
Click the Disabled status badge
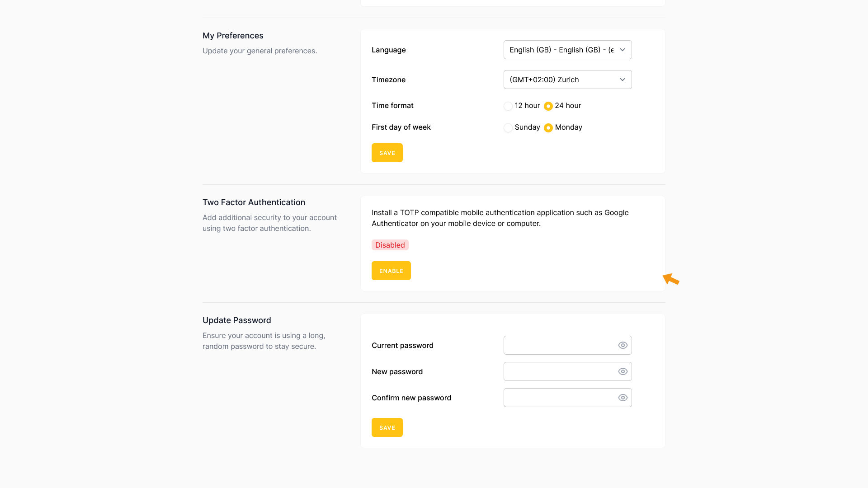tap(390, 245)
